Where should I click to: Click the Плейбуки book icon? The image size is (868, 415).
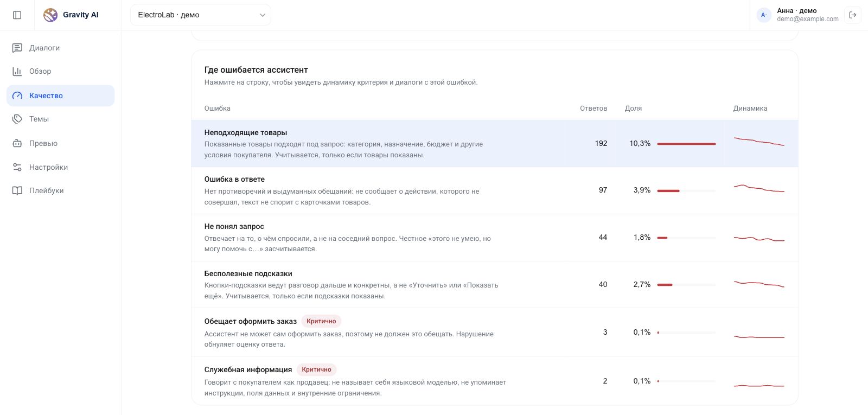(17, 190)
